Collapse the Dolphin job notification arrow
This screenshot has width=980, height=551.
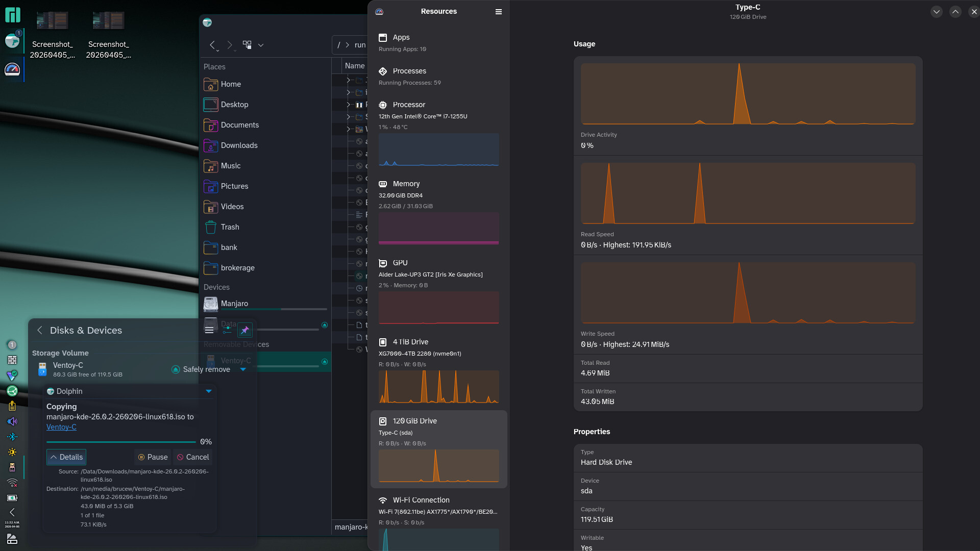click(209, 391)
